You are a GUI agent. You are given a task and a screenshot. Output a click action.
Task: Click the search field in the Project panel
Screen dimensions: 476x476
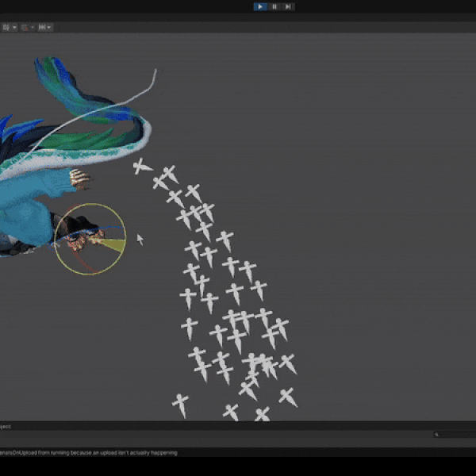454,434
